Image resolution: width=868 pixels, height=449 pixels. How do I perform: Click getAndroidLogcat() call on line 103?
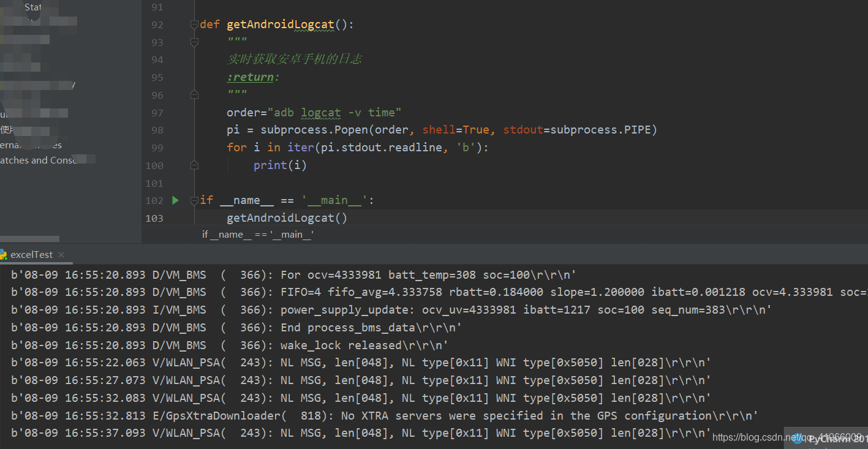pos(287,218)
